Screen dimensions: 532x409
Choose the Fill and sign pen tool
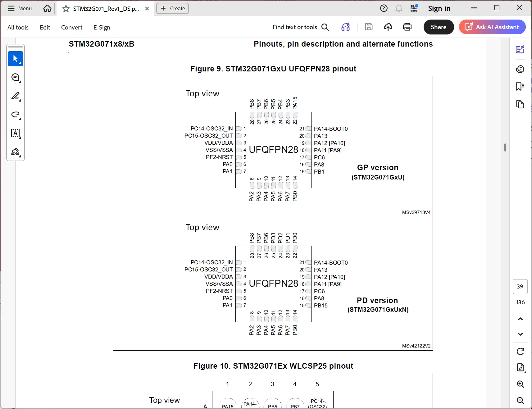tap(16, 152)
